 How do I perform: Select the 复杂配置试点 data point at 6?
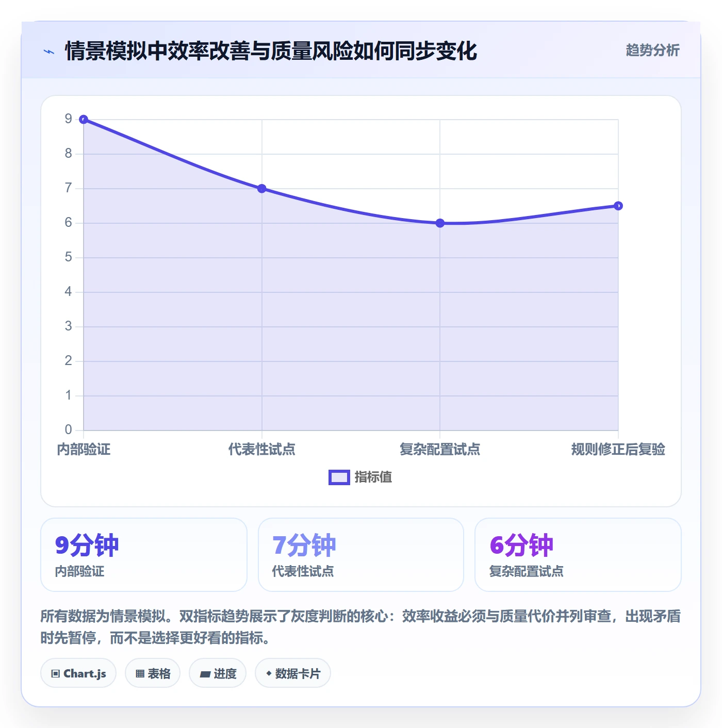pyautogui.click(x=440, y=223)
